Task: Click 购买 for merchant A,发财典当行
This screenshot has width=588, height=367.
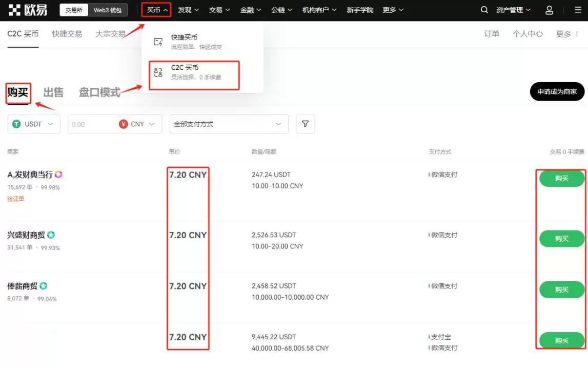Action: coord(561,179)
